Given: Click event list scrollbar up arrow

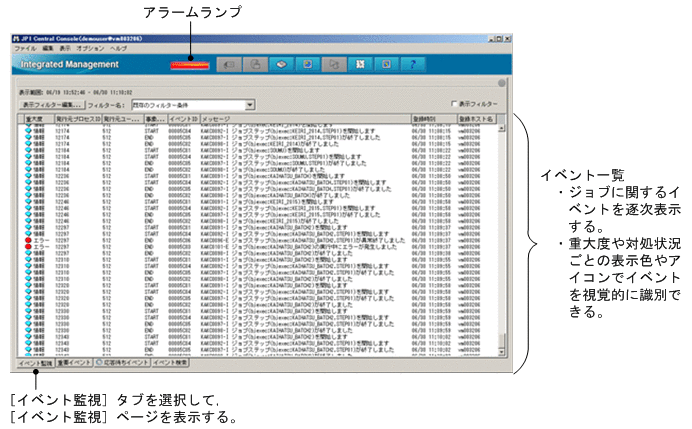Looking at the screenshot, I should pyautogui.click(x=501, y=128).
